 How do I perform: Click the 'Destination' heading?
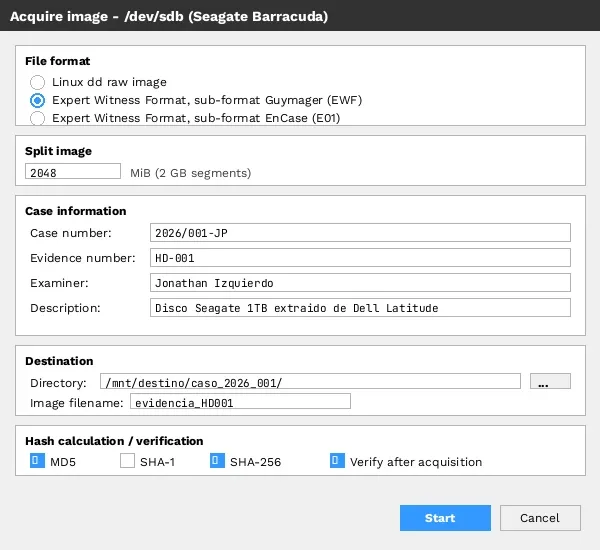(x=59, y=361)
